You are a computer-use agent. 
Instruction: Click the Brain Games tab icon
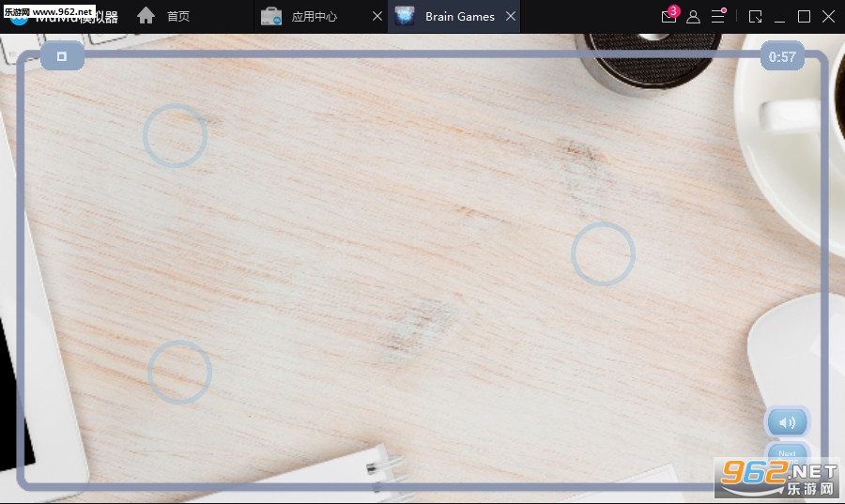[x=405, y=17]
